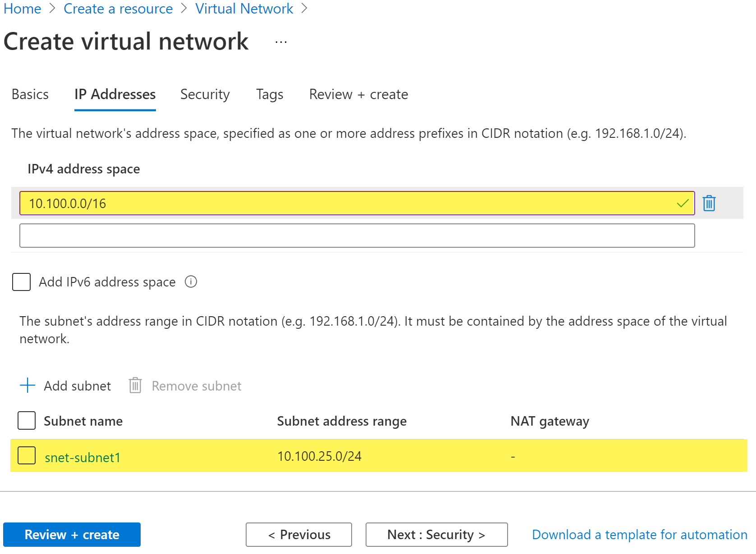Screen dimensions: 756x554
Task: Open the Tags tab
Action: pos(270,95)
